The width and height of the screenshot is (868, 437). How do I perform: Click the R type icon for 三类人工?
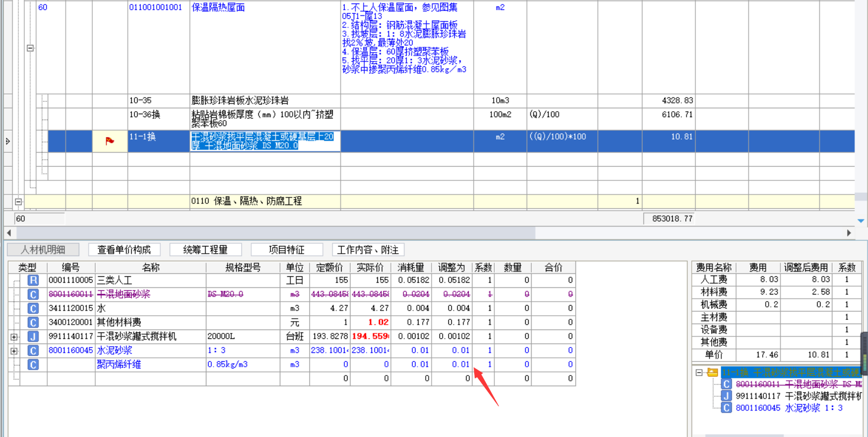click(x=33, y=280)
